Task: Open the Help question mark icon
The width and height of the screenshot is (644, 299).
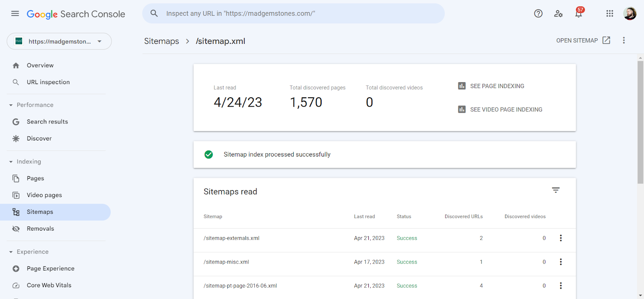Action: (538, 14)
